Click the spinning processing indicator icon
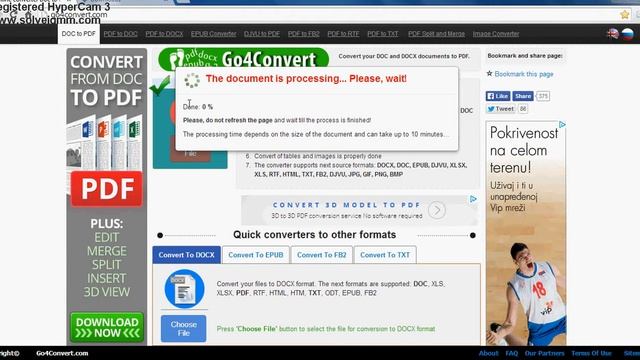Screen dimensions: 640x360 tap(192, 80)
